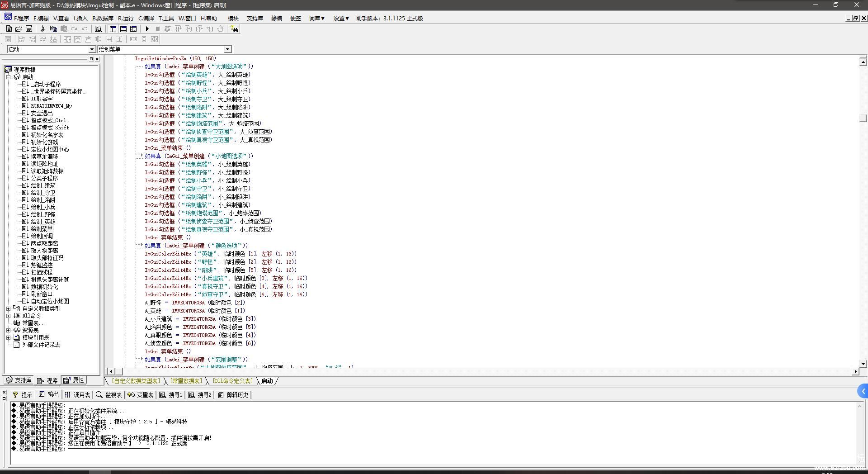Open the C.编译 menu

(146, 19)
